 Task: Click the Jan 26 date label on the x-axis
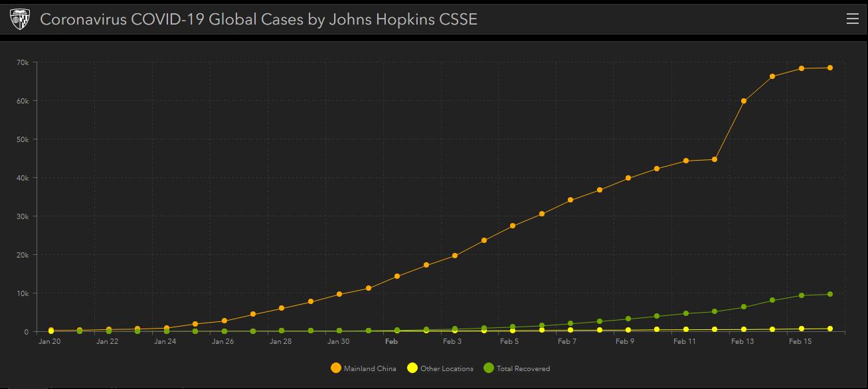[x=223, y=342]
